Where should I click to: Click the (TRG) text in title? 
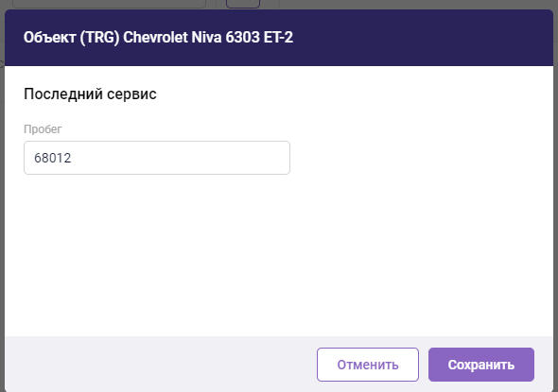point(99,38)
